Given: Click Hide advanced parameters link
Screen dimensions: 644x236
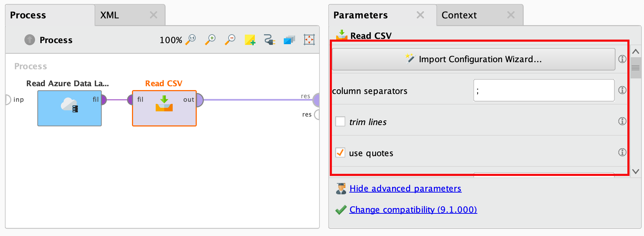Looking at the screenshot, I should tap(405, 188).
